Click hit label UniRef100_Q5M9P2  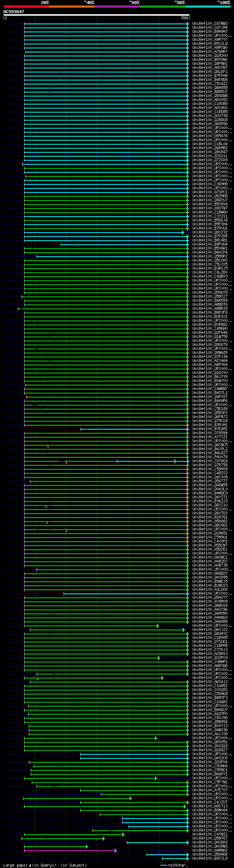[210, 256]
